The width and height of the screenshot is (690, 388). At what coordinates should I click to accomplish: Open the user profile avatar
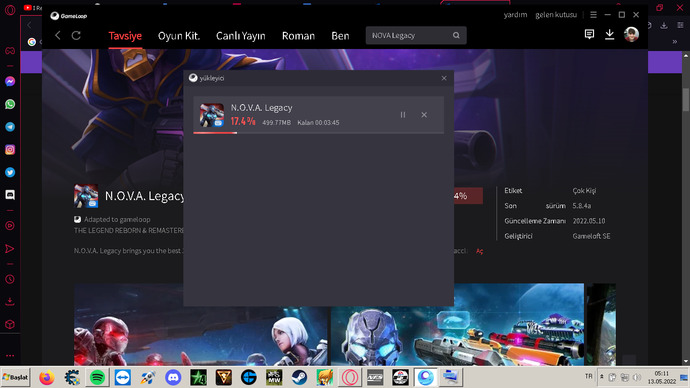point(631,34)
